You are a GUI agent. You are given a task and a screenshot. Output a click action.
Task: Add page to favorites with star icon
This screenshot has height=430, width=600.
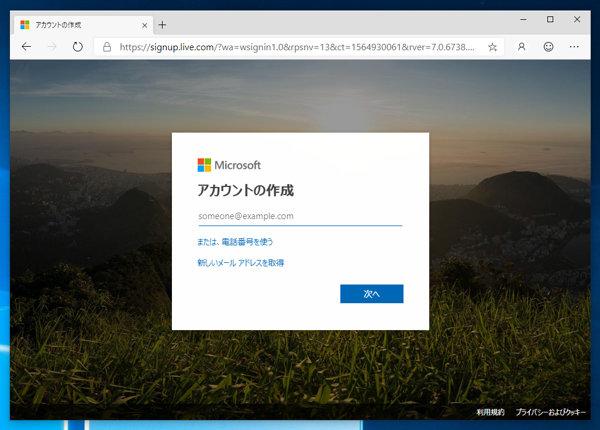492,47
